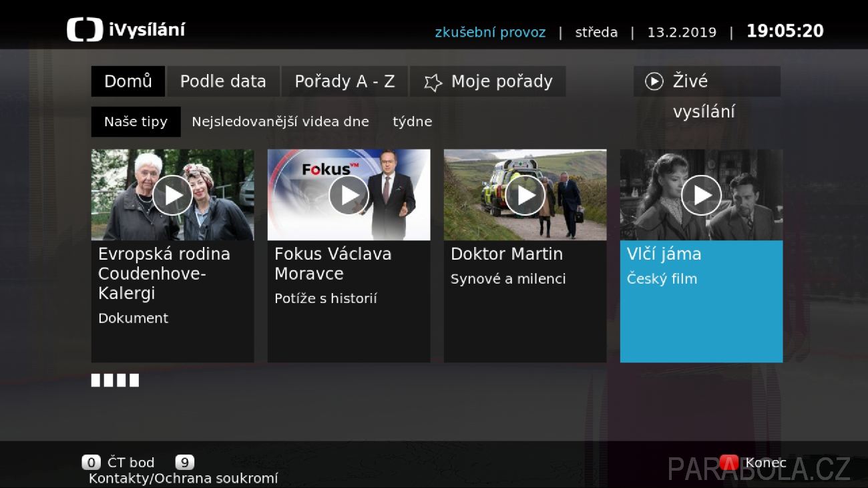This screenshot has height=488, width=868.
Task: Click the last page indicator square
Action: pos(134,381)
